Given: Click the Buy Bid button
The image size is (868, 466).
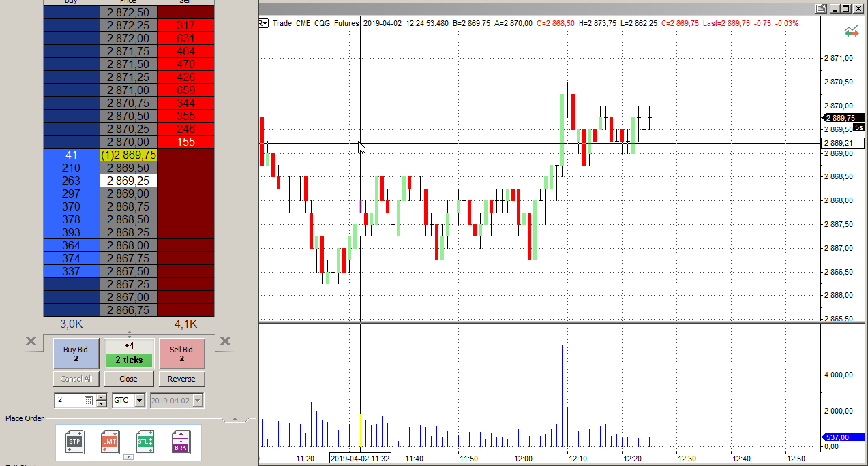Looking at the screenshot, I should pyautogui.click(x=76, y=354).
